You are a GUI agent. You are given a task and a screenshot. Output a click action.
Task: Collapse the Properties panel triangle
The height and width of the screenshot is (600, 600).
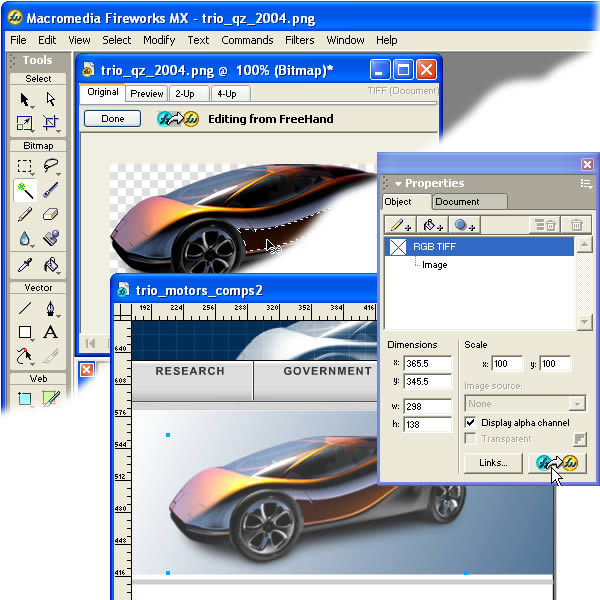tap(398, 184)
